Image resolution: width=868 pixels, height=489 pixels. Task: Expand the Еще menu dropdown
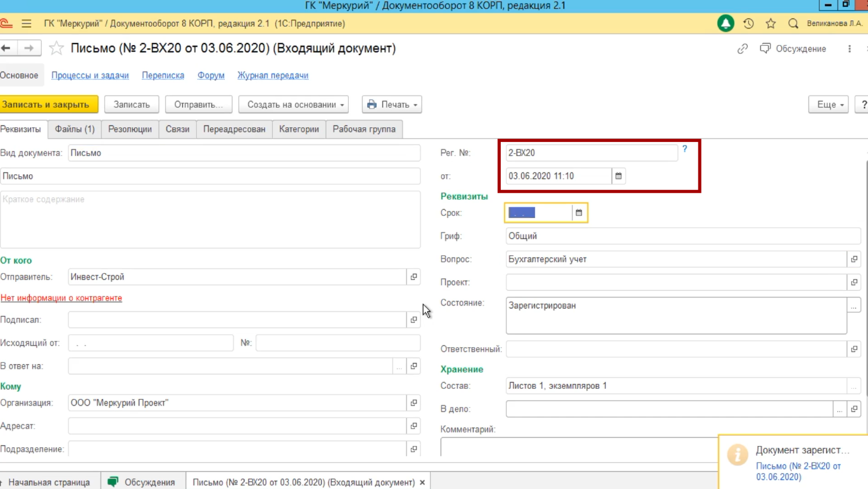click(829, 105)
